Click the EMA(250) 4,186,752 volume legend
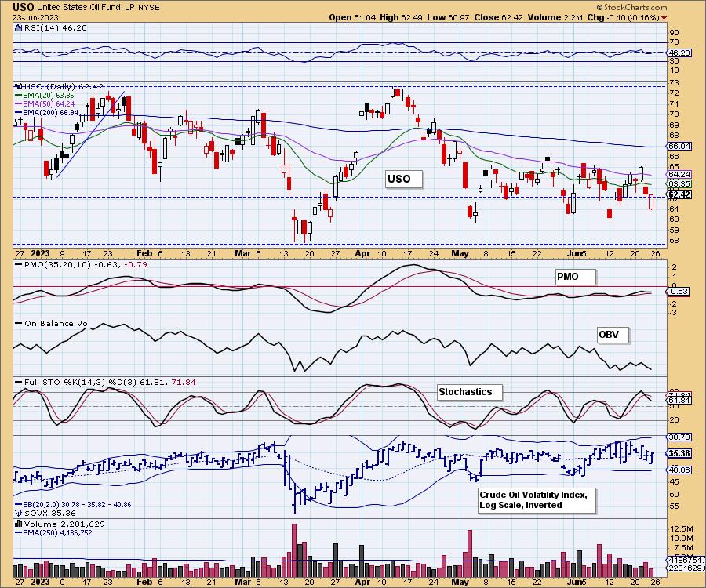Viewport: 706px width, 588px height. (x=53, y=532)
